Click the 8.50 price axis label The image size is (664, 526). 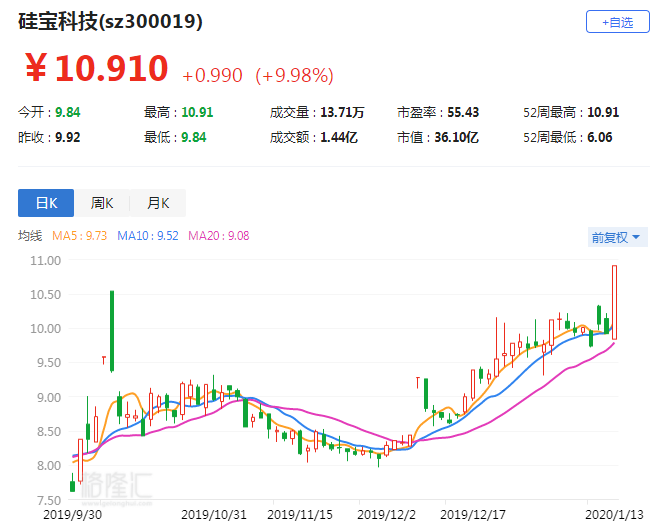pos(49,432)
